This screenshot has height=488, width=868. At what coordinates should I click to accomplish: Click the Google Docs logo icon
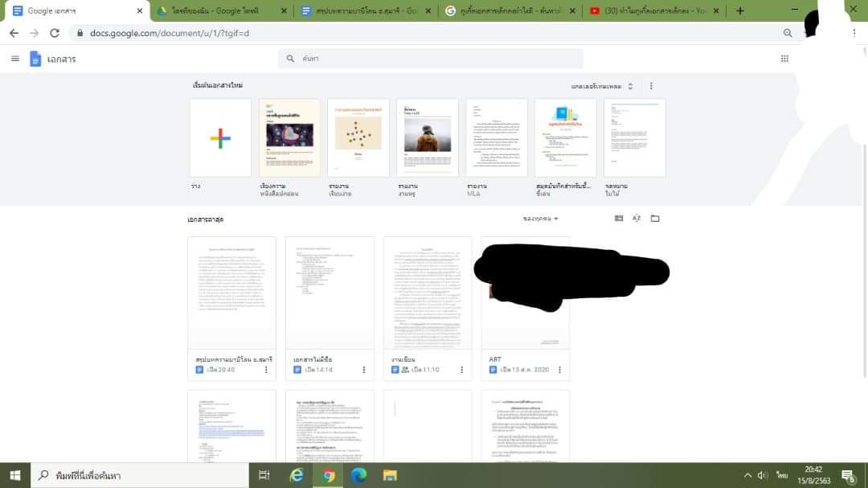[x=35, y=59]
